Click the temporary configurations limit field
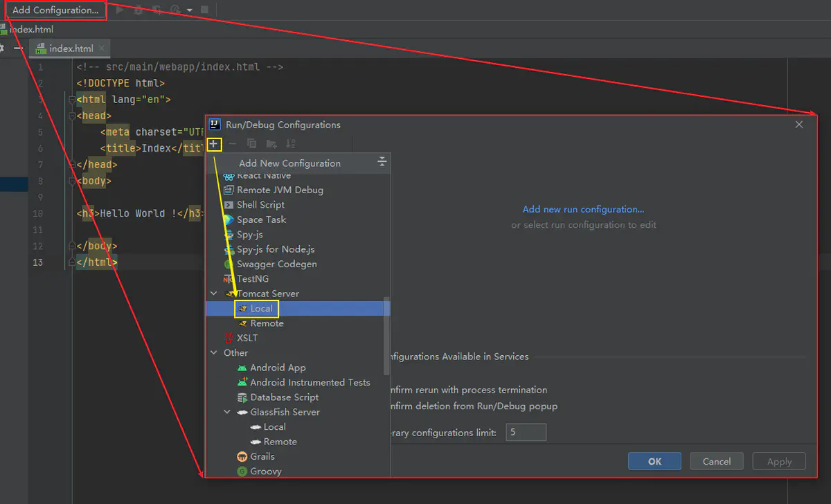This screenshot has width=831, height=504. pyautogui.click(x=526, y=433)
